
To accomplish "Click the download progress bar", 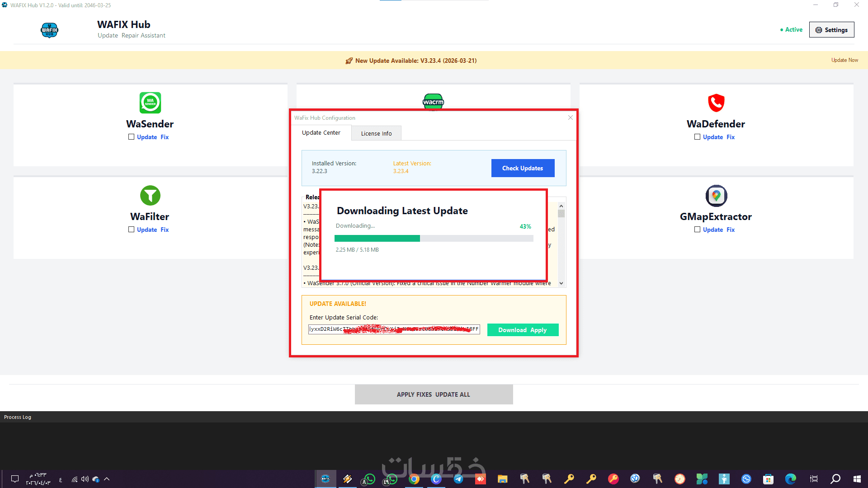I will pyautogui.click(x=434, y=238).
